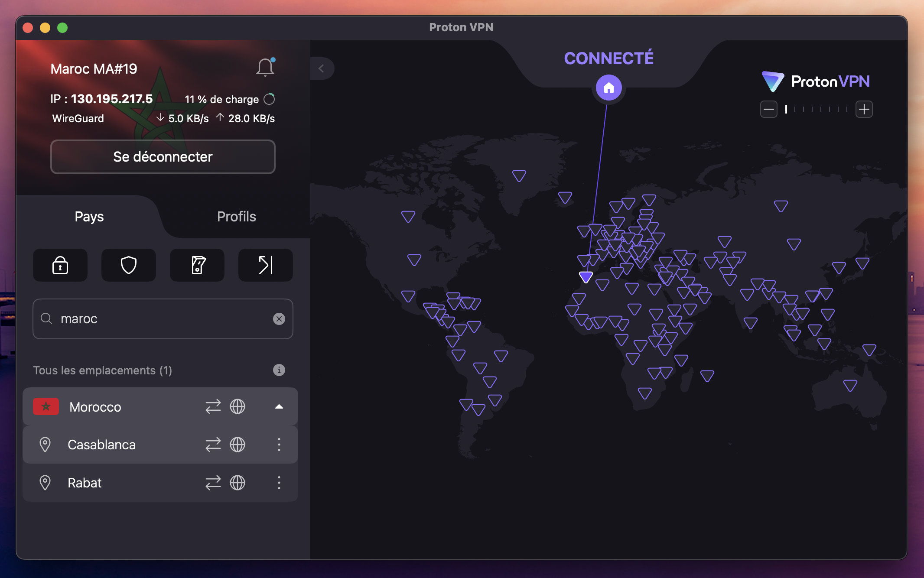Click the IP address 130.195.217.5
The image size is (924, 578).
(112, 99)
